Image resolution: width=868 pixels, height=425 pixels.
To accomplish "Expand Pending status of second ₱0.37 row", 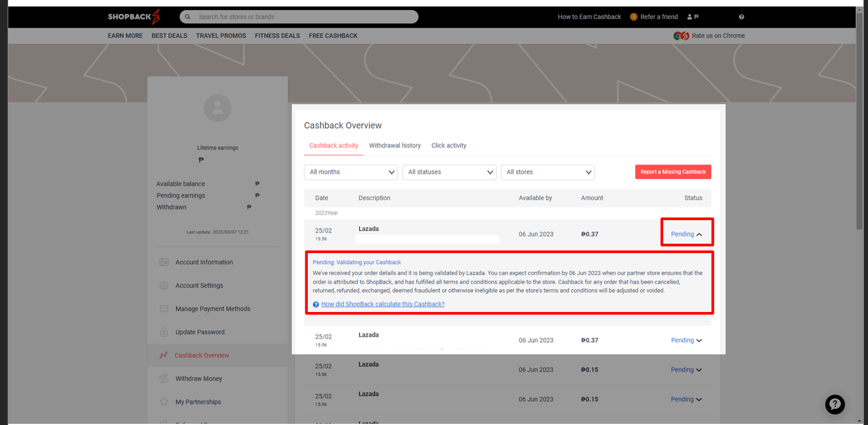I will (x=687, y=340).
